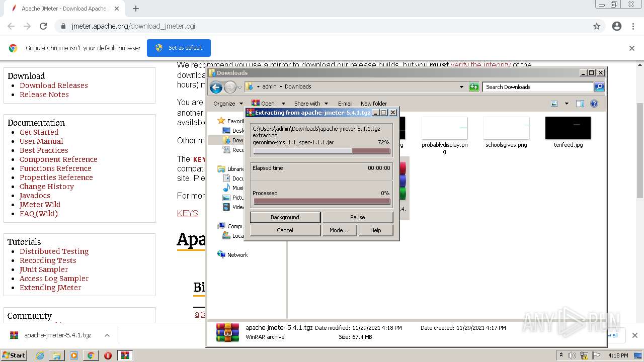644x362 pixels.
Task: Open the Start menu
Action: coord(14,355)
